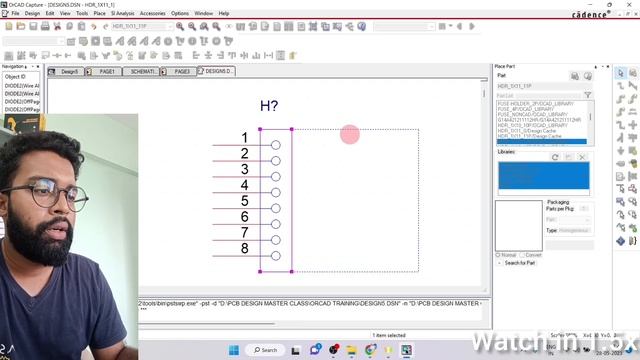
Task: Save the design using the floppy icon
Action: click(33, 27)
